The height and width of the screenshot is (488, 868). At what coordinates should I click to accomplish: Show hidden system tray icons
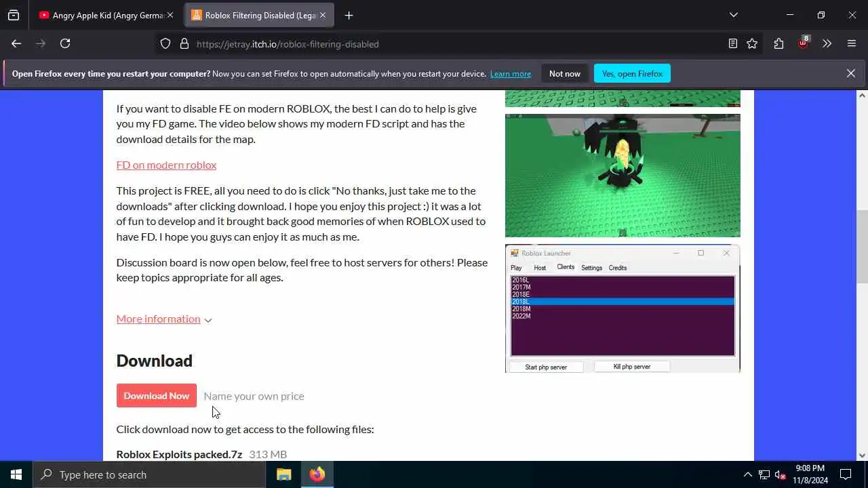747,474
